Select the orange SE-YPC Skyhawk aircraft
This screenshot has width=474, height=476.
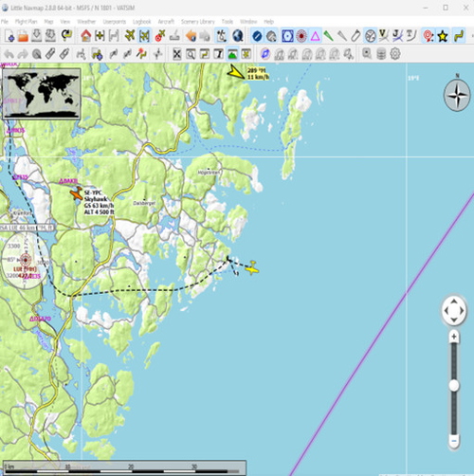[76, 193]
